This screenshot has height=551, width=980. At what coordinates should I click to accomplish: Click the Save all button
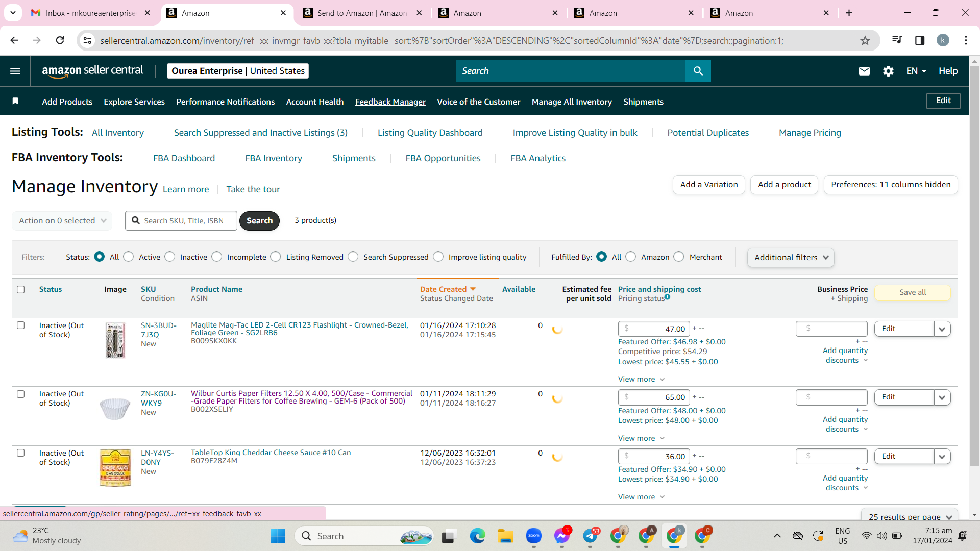[x=913, y=292]
